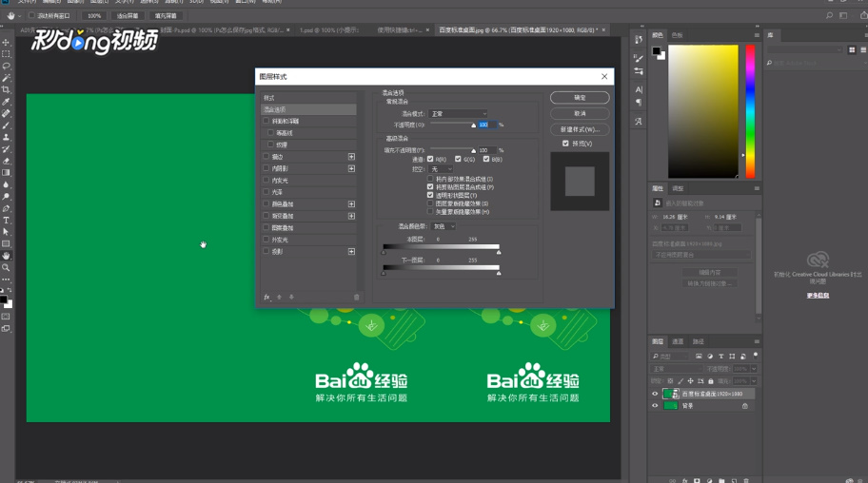Click the 取消 cancel button
Viewport: 868px width, 483px height.
pos(580,113)
